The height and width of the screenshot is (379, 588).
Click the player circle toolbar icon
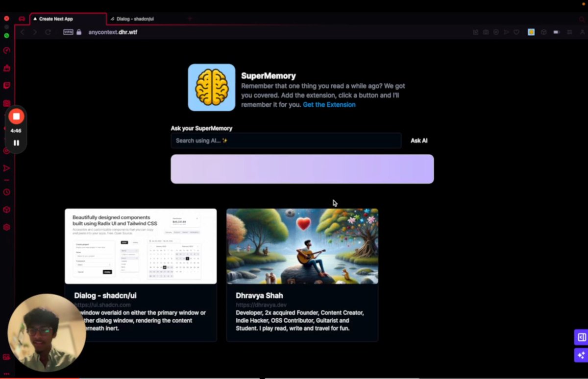(x=496, y=32)
